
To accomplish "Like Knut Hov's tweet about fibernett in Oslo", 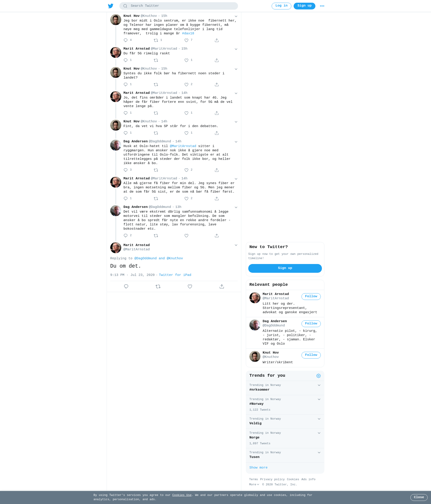I will click(x=186, y=40).
